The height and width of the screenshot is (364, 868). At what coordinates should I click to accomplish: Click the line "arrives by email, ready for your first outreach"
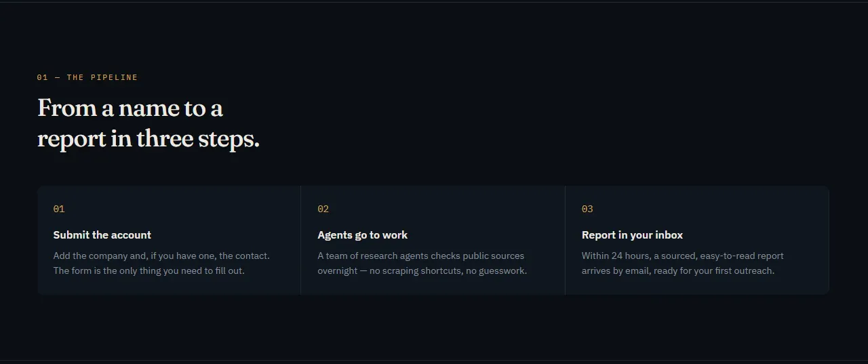pyautogui.click(x=678, y=270)
